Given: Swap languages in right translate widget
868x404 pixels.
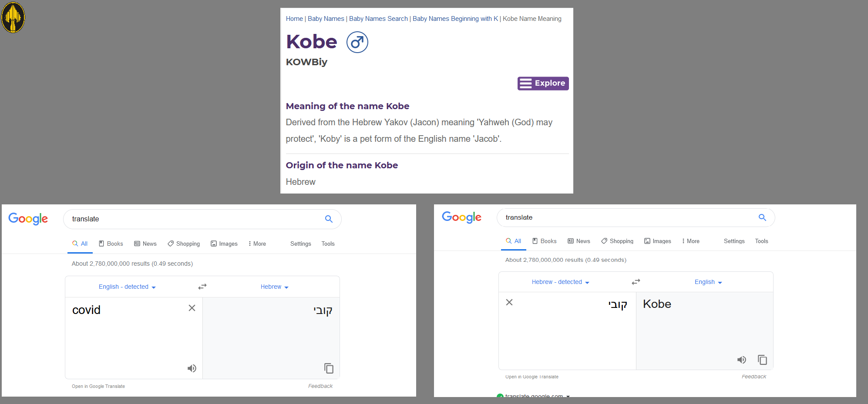Looking at the screenshot, I should point(636,282).
